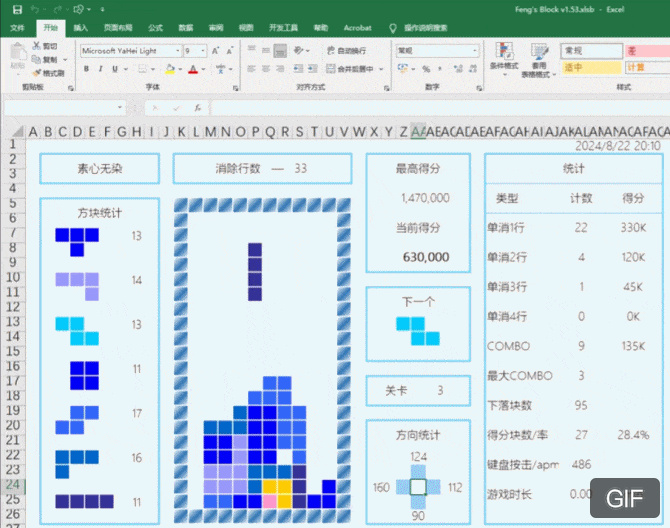Open the fill color dropdown arrow

tap(180, 68)
